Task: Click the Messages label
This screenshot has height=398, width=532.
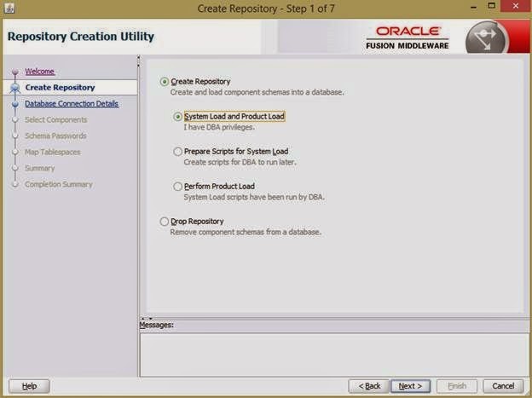Action: (x=156, y=325)
